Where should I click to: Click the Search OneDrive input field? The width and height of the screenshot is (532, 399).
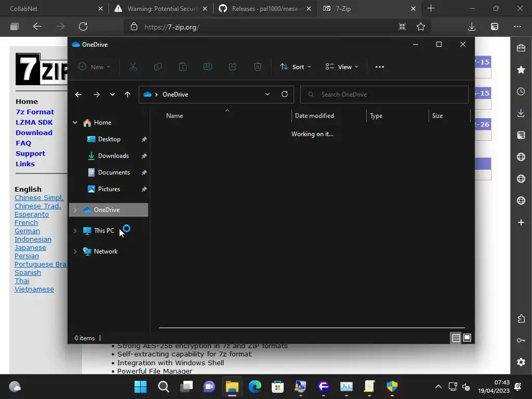384,95
